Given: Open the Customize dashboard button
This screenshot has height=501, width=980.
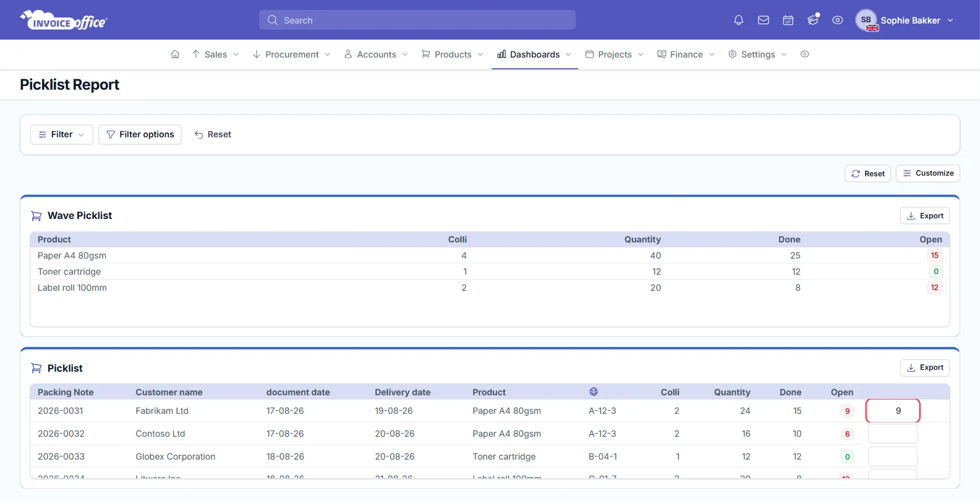Looking at the screenshot, I should click(928, 173).
